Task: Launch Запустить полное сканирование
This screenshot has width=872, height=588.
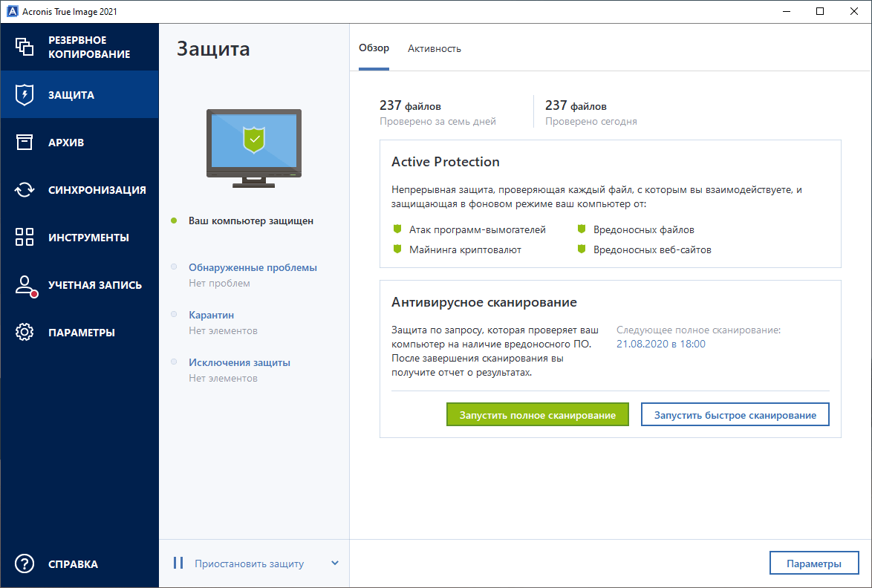Action: 537,414
